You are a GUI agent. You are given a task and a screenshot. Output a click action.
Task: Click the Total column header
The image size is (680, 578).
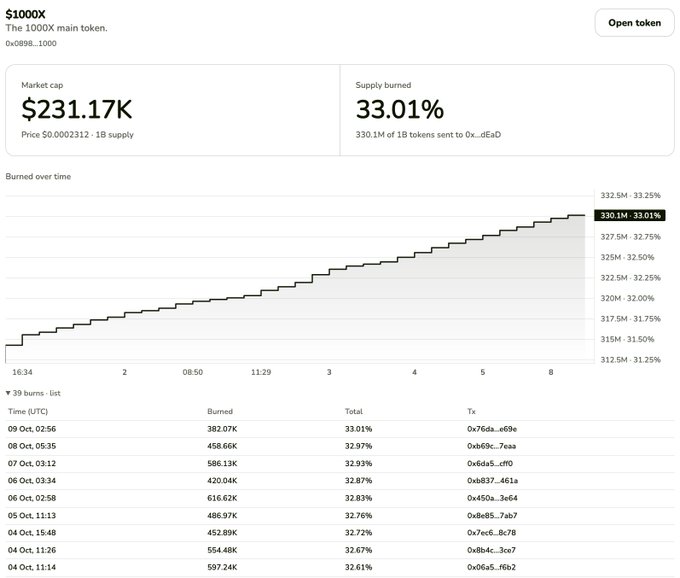coord(354,411)
